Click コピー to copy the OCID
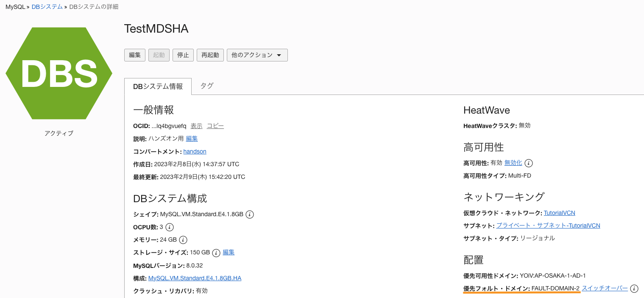Viewport: 644px width, 298px height. 215,126
